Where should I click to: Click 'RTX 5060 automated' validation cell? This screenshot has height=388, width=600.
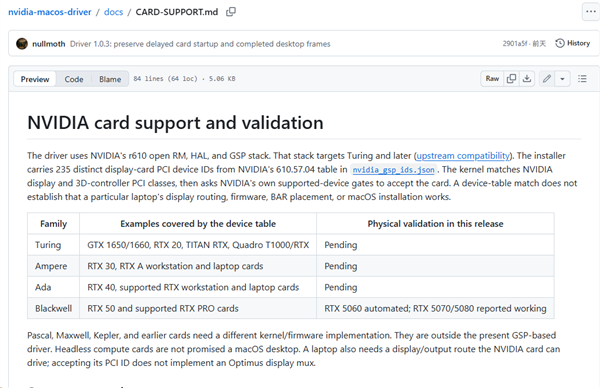click(435, 308)
